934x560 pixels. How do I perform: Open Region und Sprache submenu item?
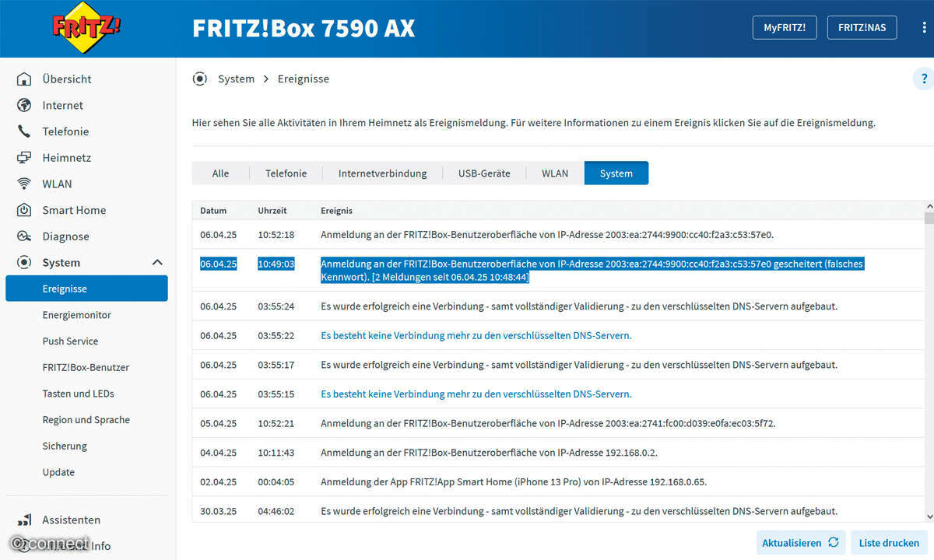coord(86,420)
